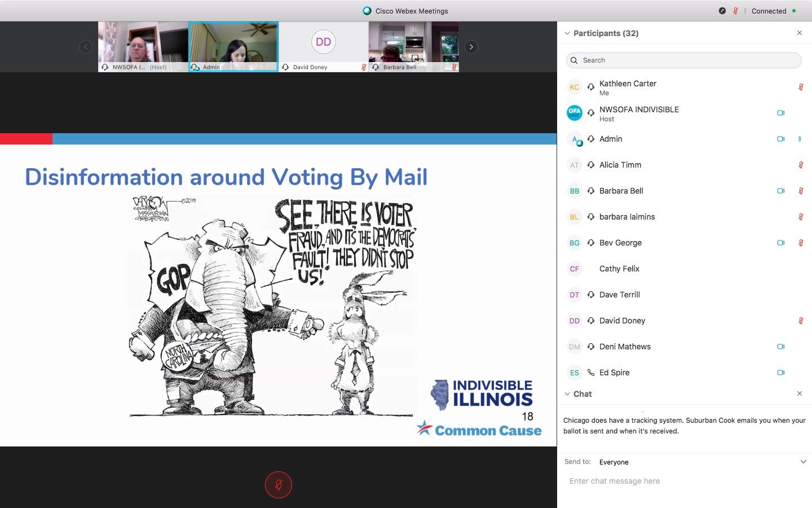This screenshot has height=508, width=812.
Task: Click the OFA avatar for NWSOFA INDIVISIBLE
Action: [x=574, y=113]
